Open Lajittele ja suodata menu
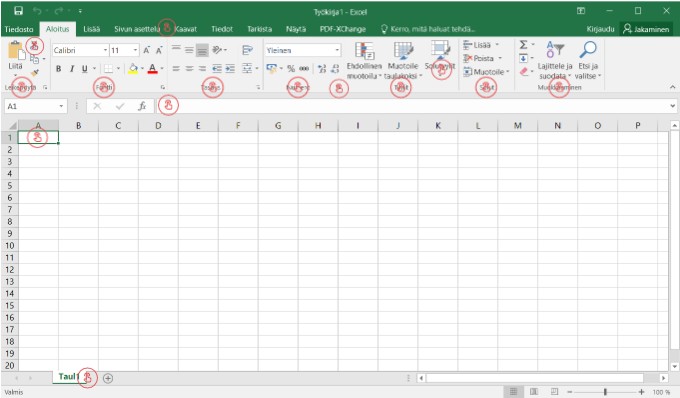Image resolution: width=680 pixels, height=398 pixels. (555, 60)
